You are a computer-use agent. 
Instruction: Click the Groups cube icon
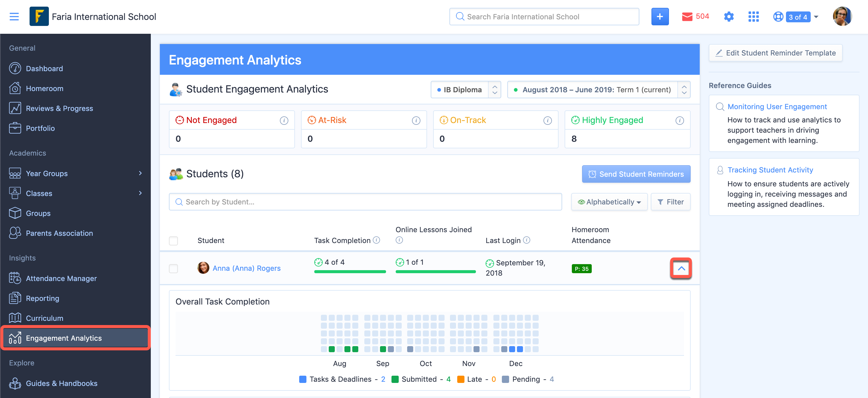click(x=15, y=213)
